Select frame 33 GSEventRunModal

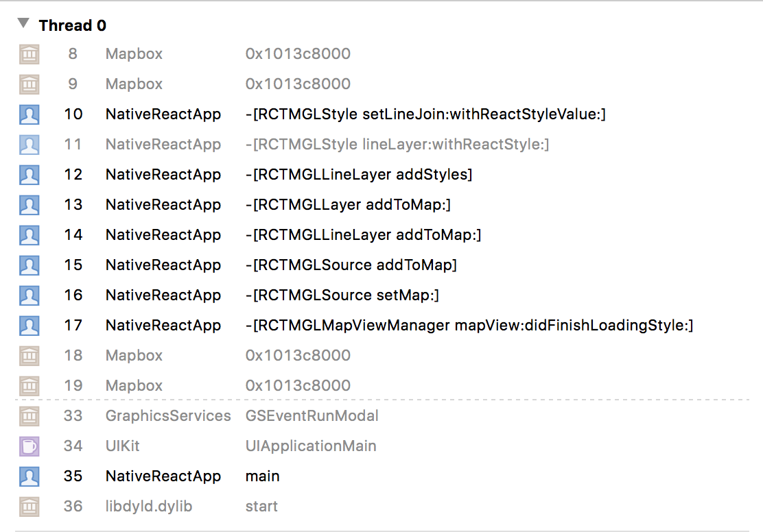coord(312,415)
